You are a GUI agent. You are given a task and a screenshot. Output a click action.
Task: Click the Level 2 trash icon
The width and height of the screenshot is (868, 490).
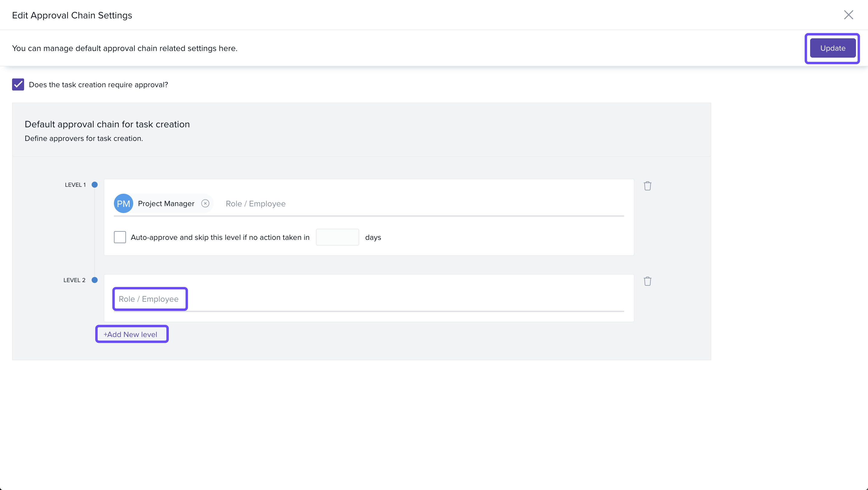pos(647,281)
